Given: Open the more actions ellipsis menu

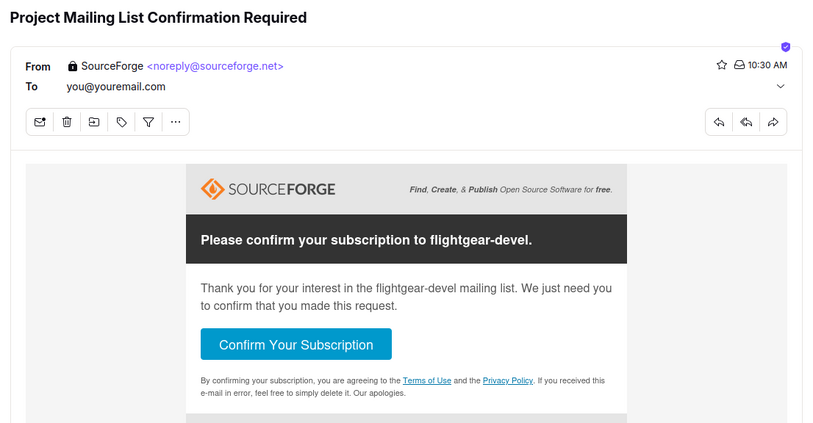Looking at the screenshot, I should [176, 122].
